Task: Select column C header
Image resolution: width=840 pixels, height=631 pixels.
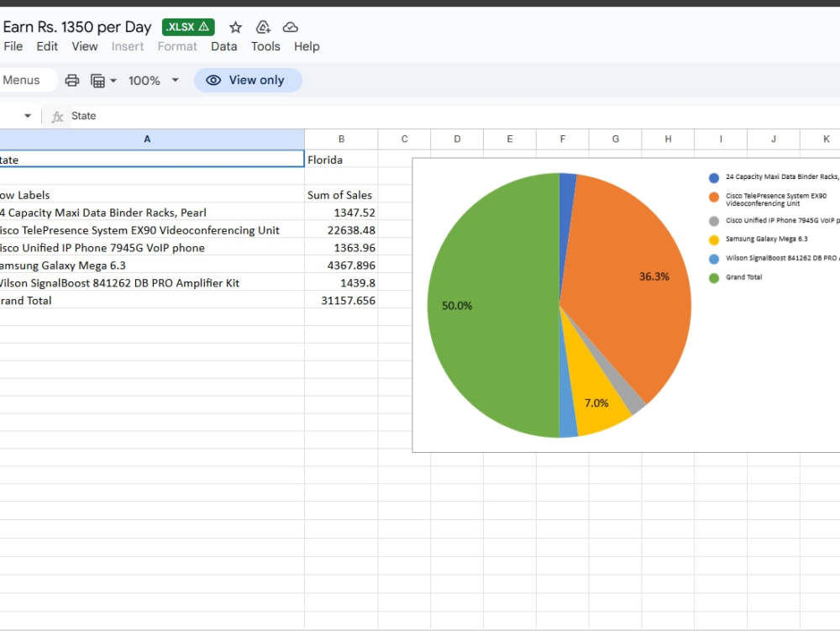Action: point(405,139)
